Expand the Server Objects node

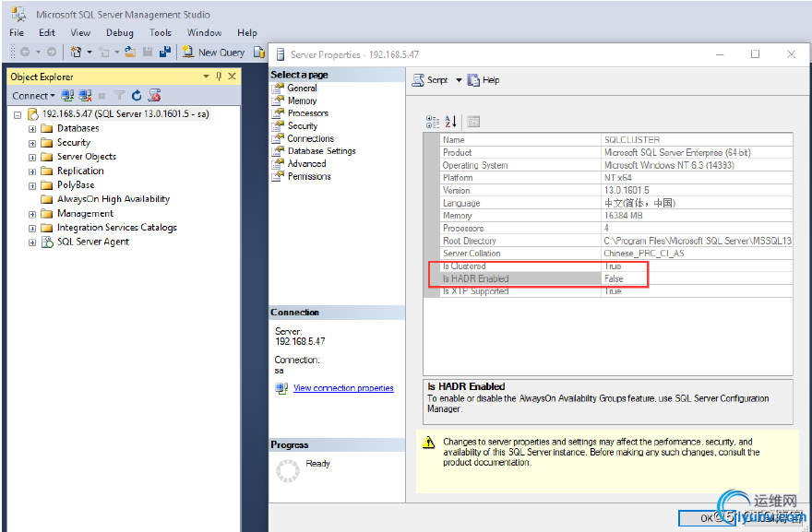[32, 158]
